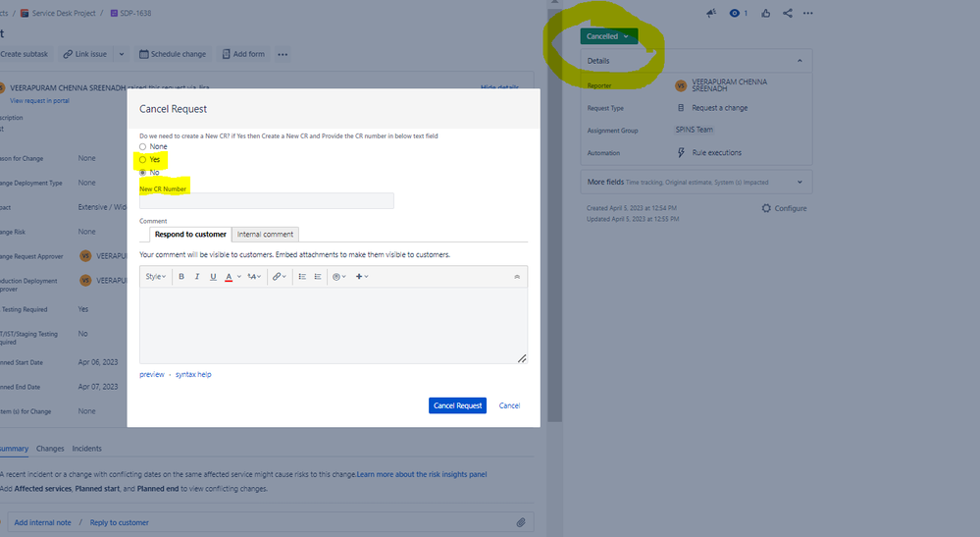Click Request a change request type
980x537 pixels.
(x=719, y=108)
